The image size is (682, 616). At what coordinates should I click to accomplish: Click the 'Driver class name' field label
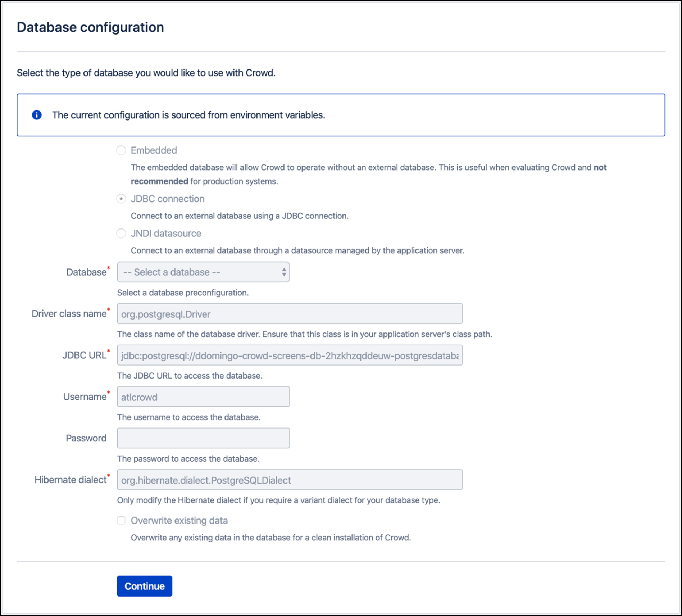pos(69,314)
